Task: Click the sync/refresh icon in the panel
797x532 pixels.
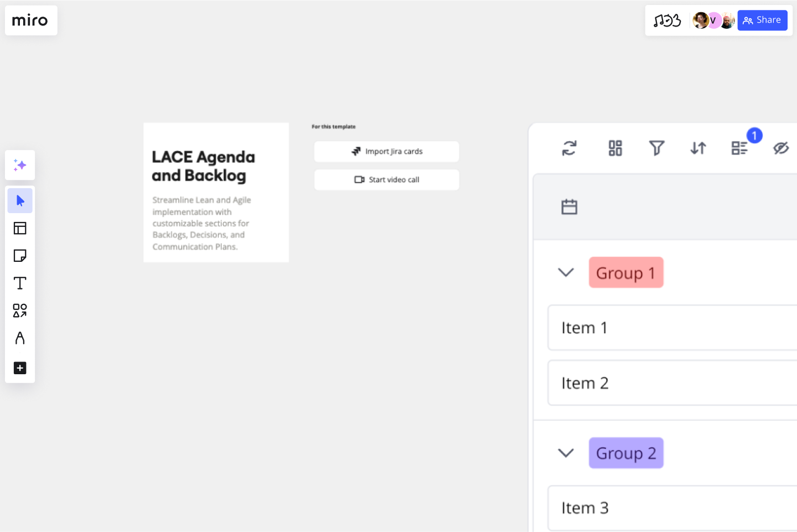Action: point(569,148)
